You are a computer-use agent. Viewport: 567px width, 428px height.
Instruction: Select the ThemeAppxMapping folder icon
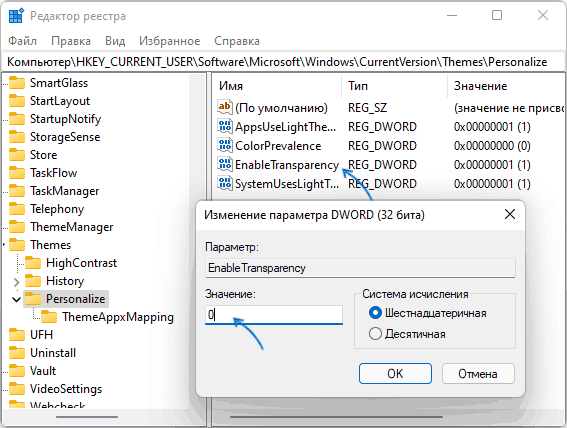(49, 317)
